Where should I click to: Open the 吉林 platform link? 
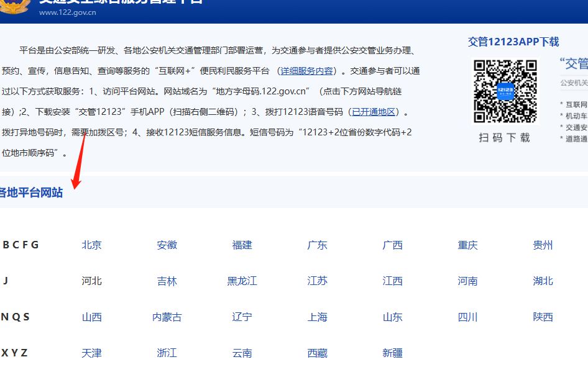167,281
